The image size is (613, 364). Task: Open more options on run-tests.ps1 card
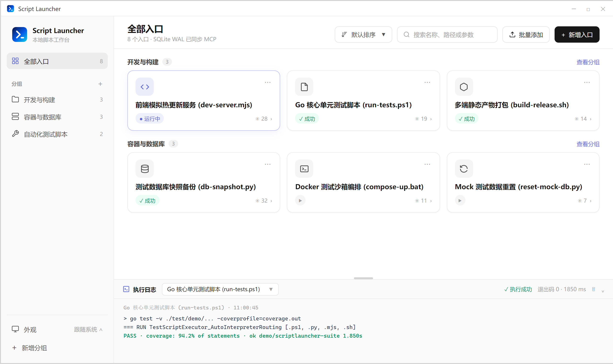[x=427, y=83]
